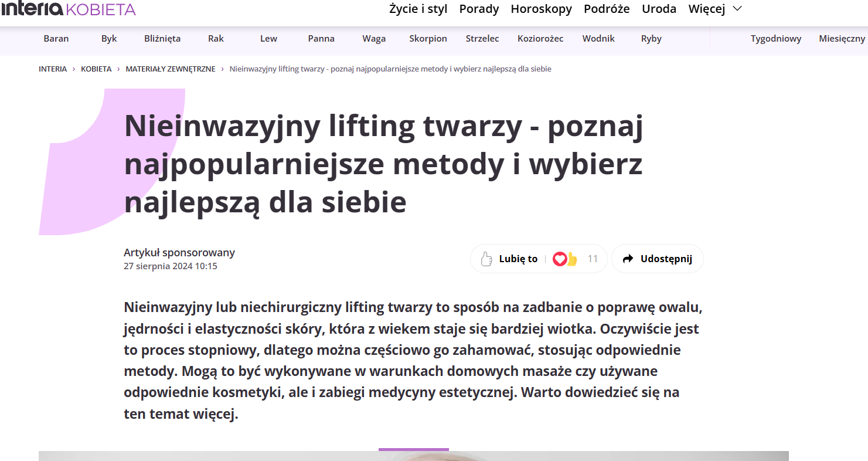868x461 pixels.
Task: Select the Rak horoscope sign
Action: (216, 39)
